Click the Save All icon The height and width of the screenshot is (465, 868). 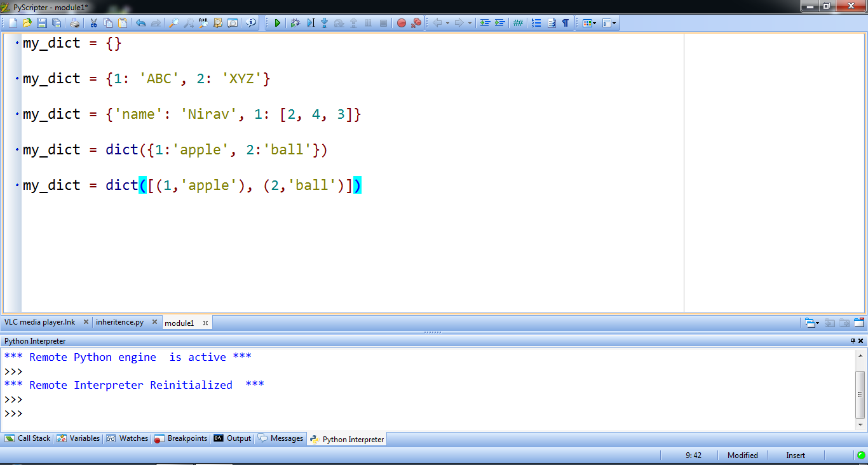click(57, 23)
